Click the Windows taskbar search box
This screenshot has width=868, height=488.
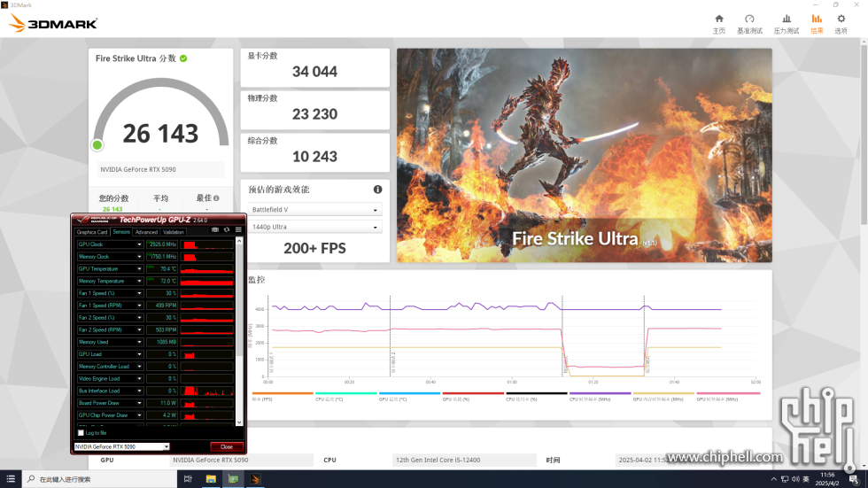coord(99,479)
